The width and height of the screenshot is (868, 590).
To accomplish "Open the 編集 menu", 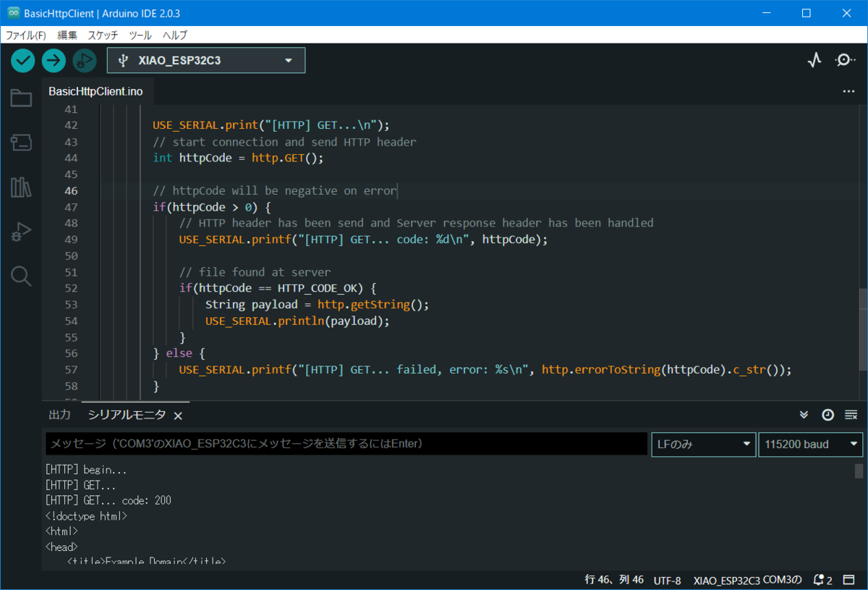I will point(67,35).
